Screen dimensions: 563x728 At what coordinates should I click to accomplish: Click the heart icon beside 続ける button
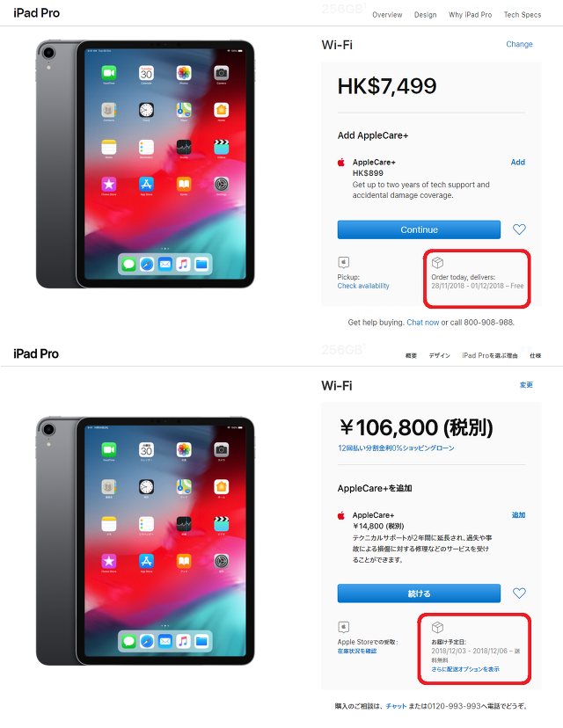(519, 593)
